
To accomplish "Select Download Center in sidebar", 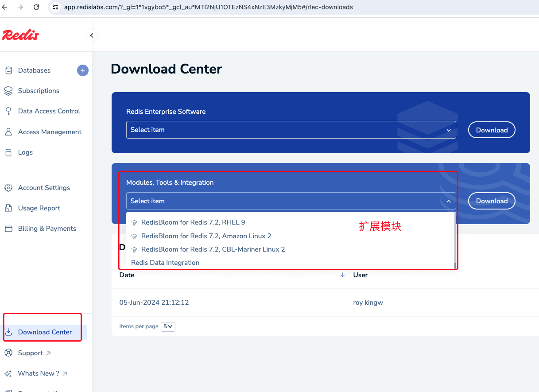I will pyautogui.click(x=45, y=332).
